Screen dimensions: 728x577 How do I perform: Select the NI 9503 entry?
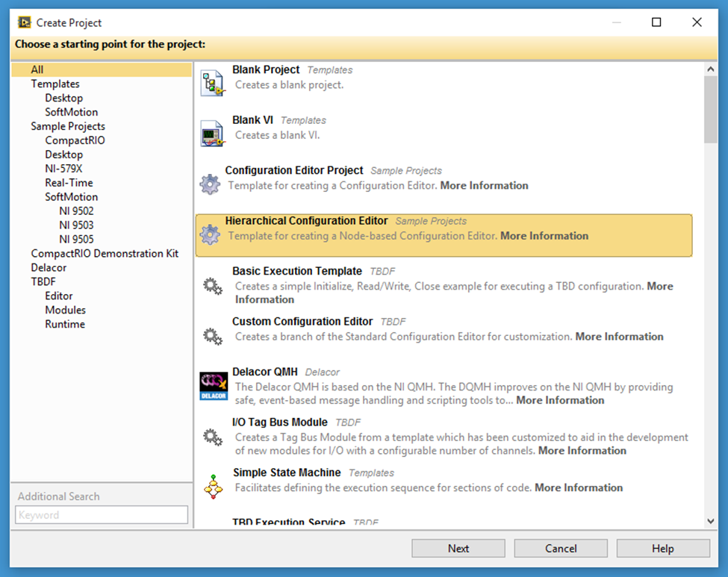[x=76, y=225]
